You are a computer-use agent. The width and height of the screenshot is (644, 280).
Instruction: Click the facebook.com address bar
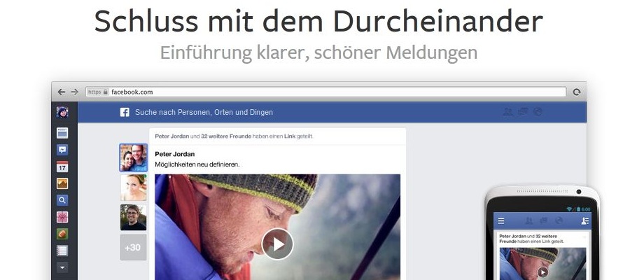pos(325,92)
